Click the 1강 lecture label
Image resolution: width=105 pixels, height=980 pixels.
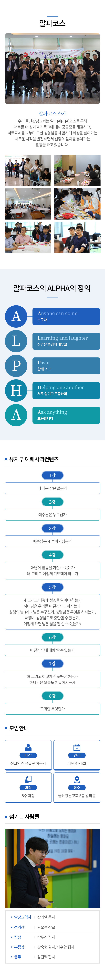click(52, 475)
